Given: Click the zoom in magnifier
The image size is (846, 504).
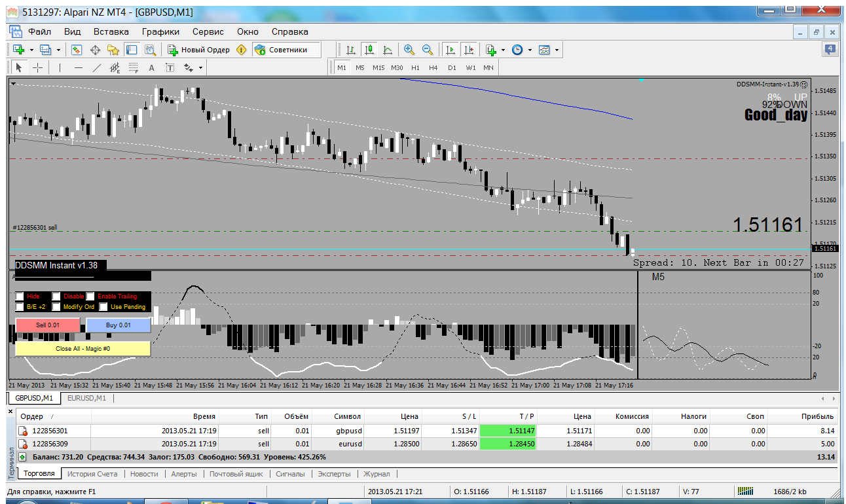Looking at the screenshot, I should click(x=409, y=50).
